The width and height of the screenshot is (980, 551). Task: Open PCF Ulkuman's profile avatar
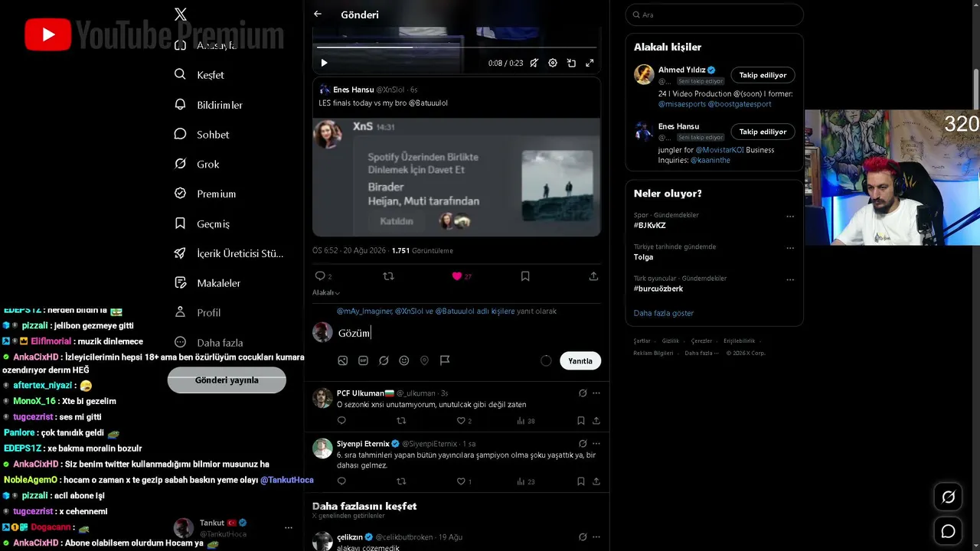coord(322,398)
